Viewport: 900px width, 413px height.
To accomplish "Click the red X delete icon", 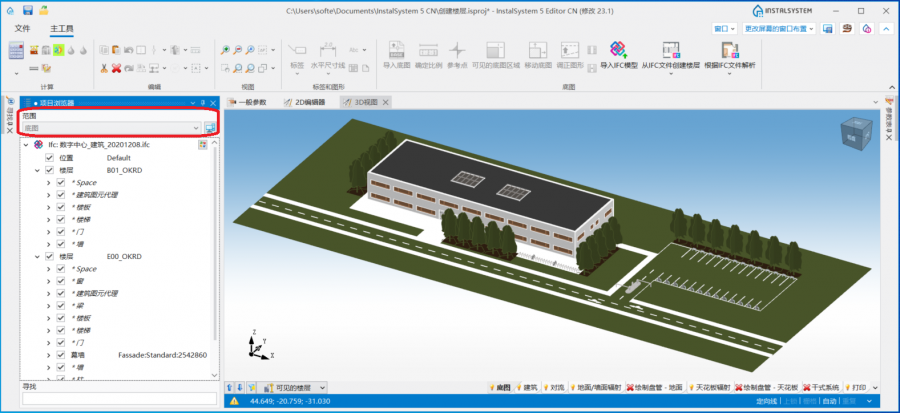I will pos(116,68).
